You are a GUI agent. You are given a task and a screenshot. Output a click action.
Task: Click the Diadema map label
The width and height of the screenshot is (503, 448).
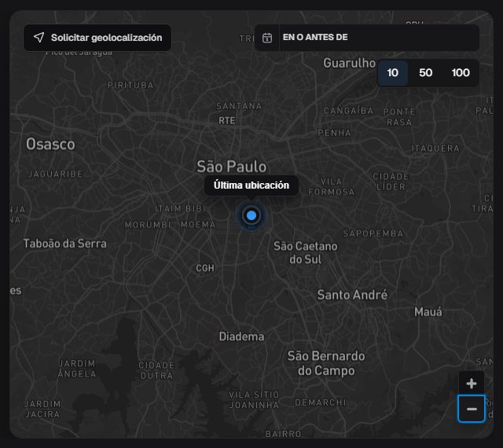pos(241,336)
